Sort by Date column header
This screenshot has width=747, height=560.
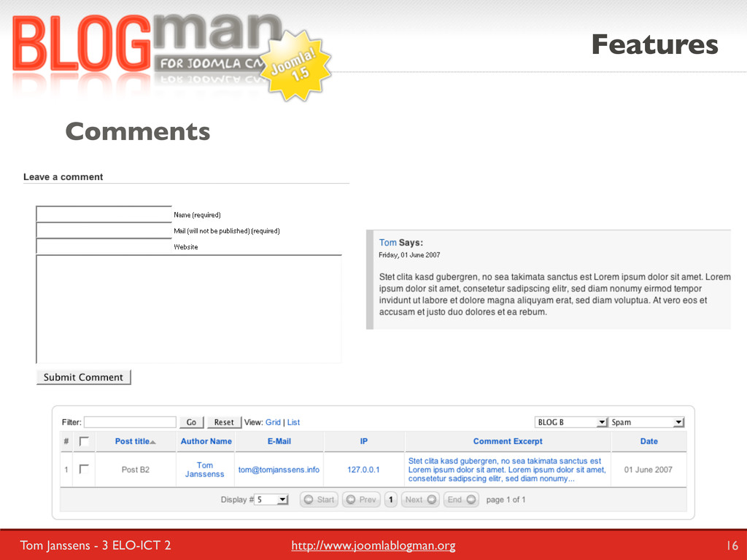(649, 441)
